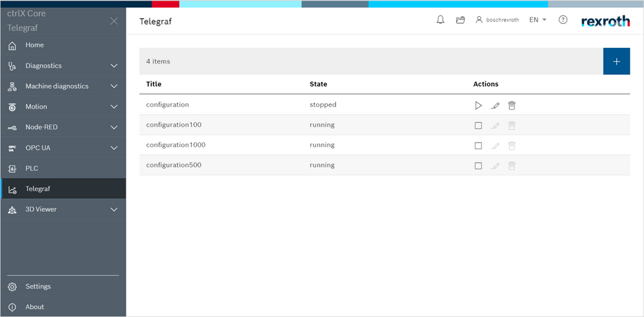Viewport: 644px width, 317px height.
Task: Click the disabled trash icon for configuration100
Action: 511,125
